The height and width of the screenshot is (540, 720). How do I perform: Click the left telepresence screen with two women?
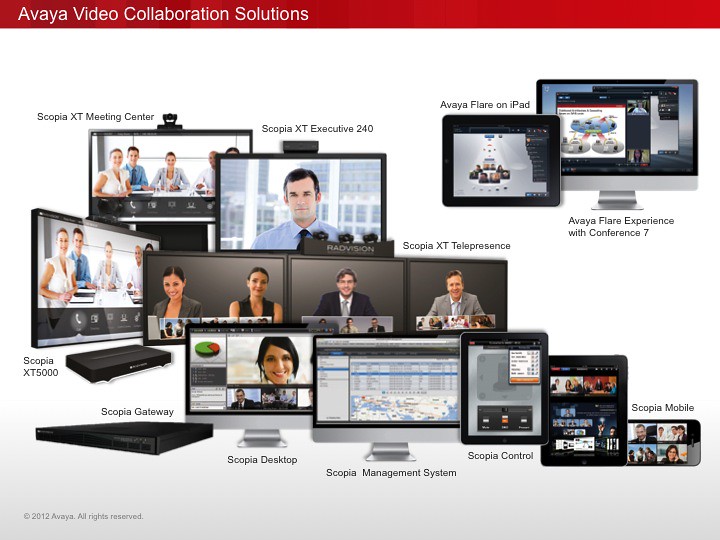tap(216, 293)
